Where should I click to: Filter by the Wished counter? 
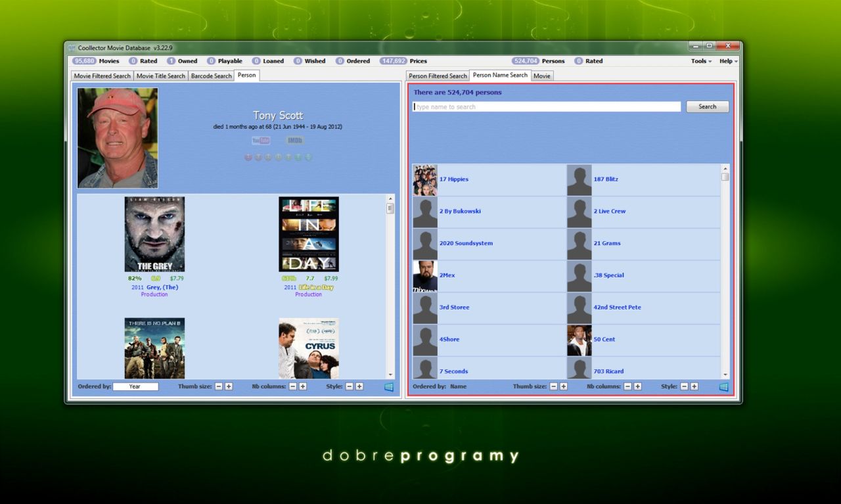pos(309,61)
